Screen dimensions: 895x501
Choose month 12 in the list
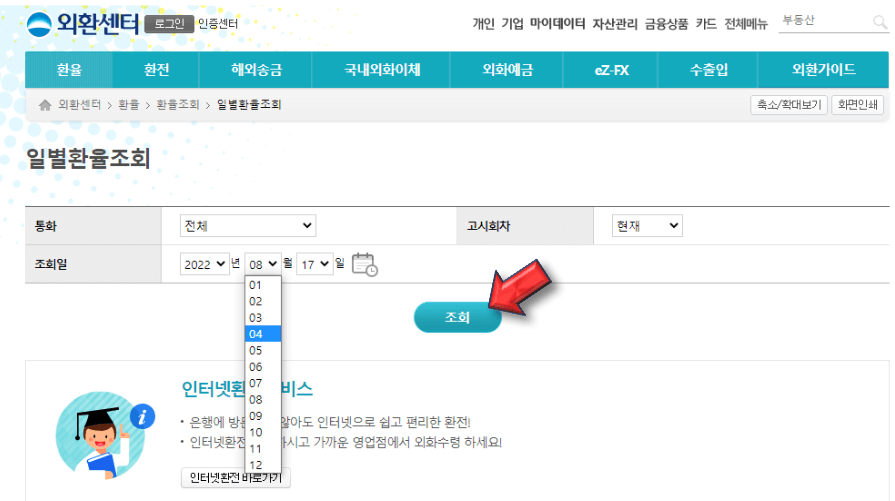click(263, 465)
